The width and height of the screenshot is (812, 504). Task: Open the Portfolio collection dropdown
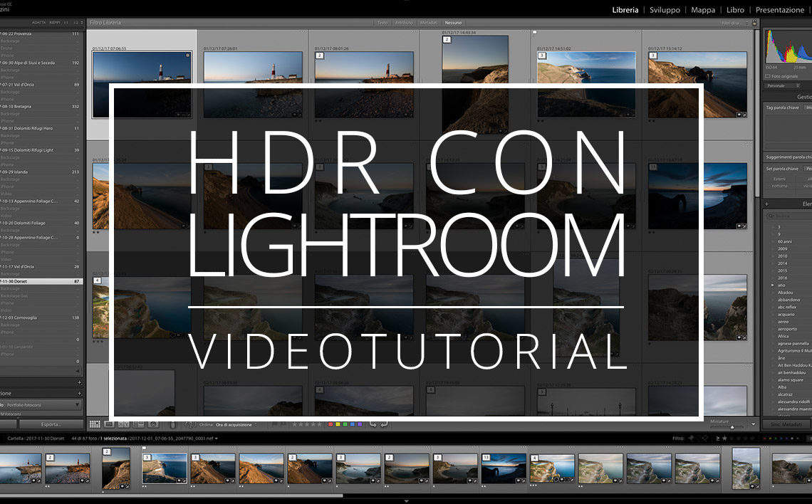pyautogui.click(x=41, y=404)
